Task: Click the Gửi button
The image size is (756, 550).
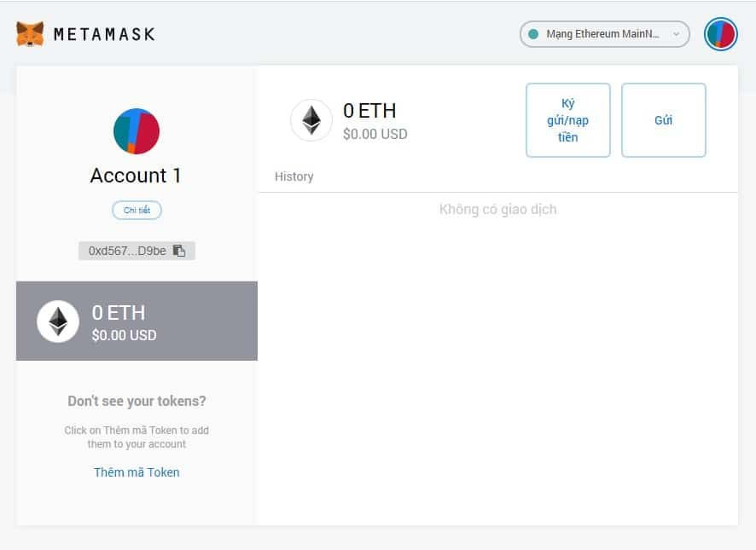Action: [x=664, y=119]
